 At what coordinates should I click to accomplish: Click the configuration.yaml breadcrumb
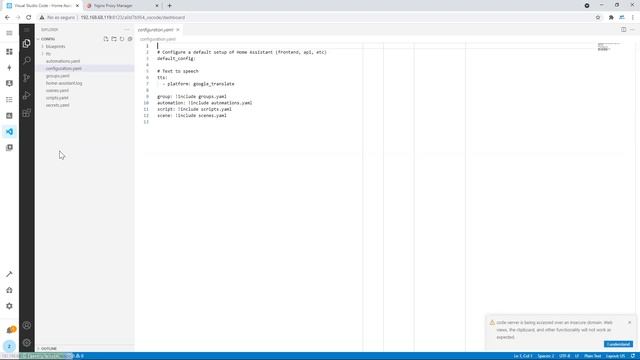click(158, 39)
